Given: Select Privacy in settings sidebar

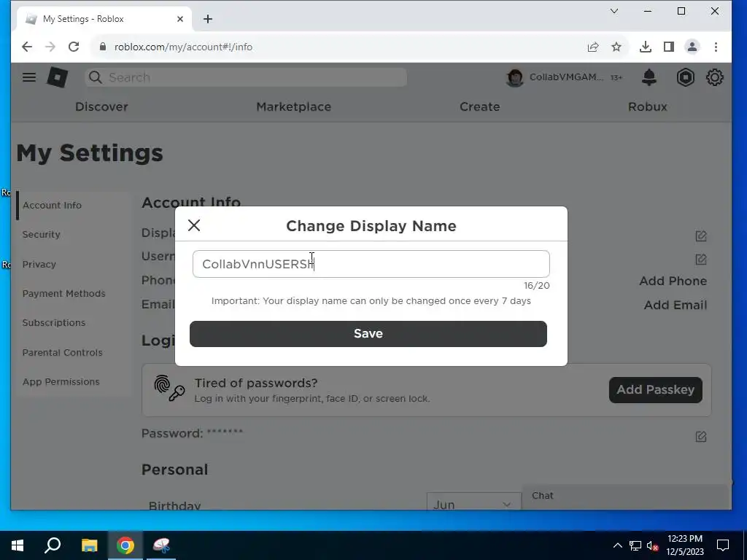Looking at the screenshot, I should tap(39, 264).
